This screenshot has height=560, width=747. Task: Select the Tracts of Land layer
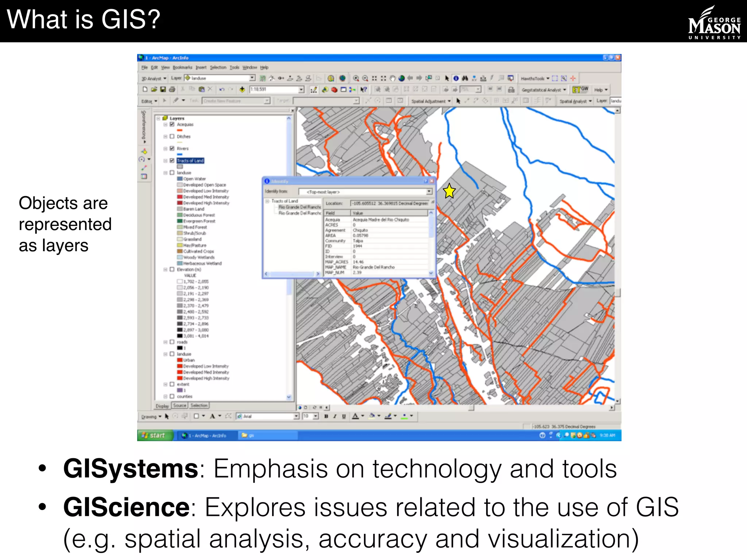190,160
